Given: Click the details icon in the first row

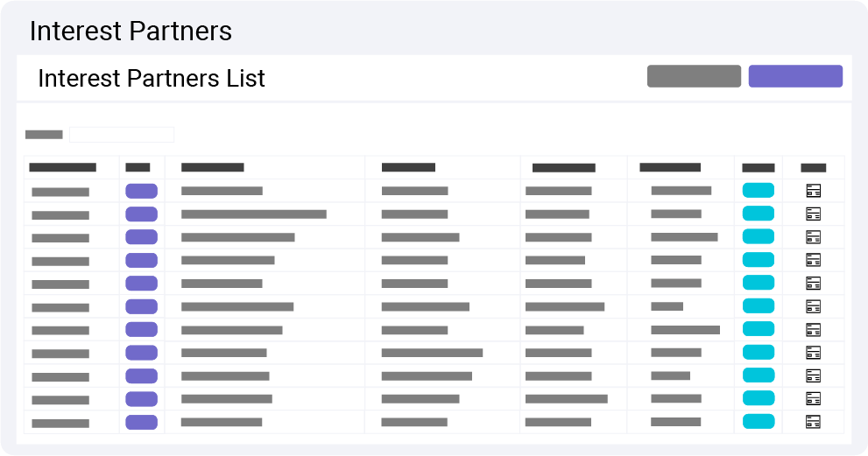Looking at the screenshot, I should click(x=813, y=191).
